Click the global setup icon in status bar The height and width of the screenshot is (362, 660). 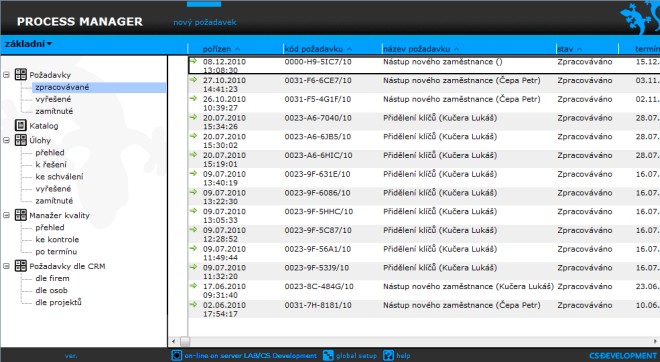point(328,355)
